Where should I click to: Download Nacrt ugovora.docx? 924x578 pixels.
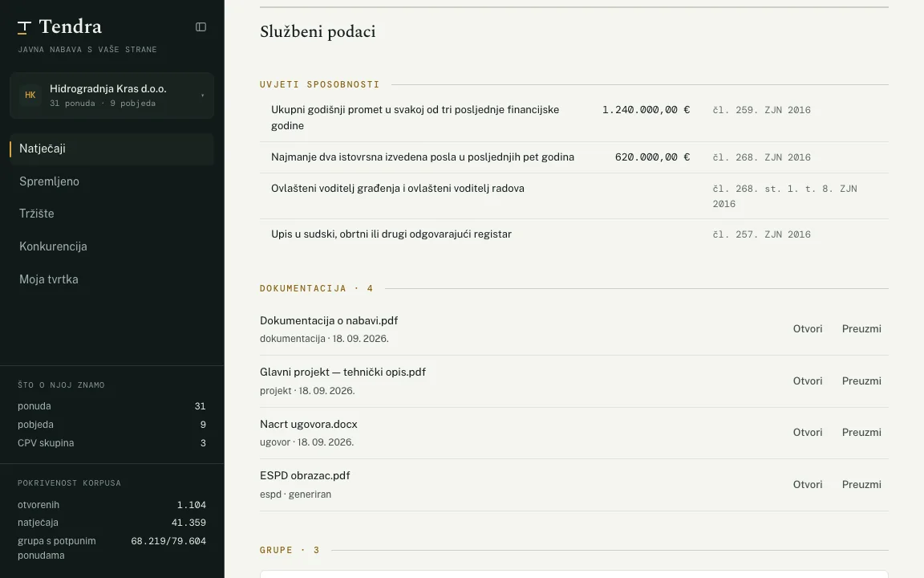[x=861, y=433]
